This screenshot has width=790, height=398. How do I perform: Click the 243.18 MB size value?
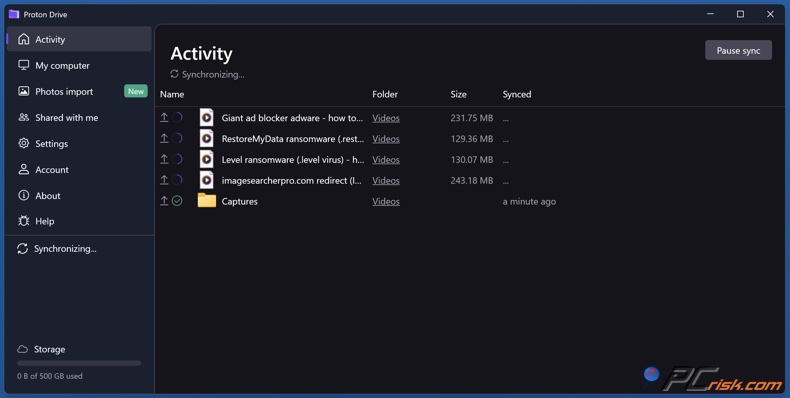[x=472, y=180]
